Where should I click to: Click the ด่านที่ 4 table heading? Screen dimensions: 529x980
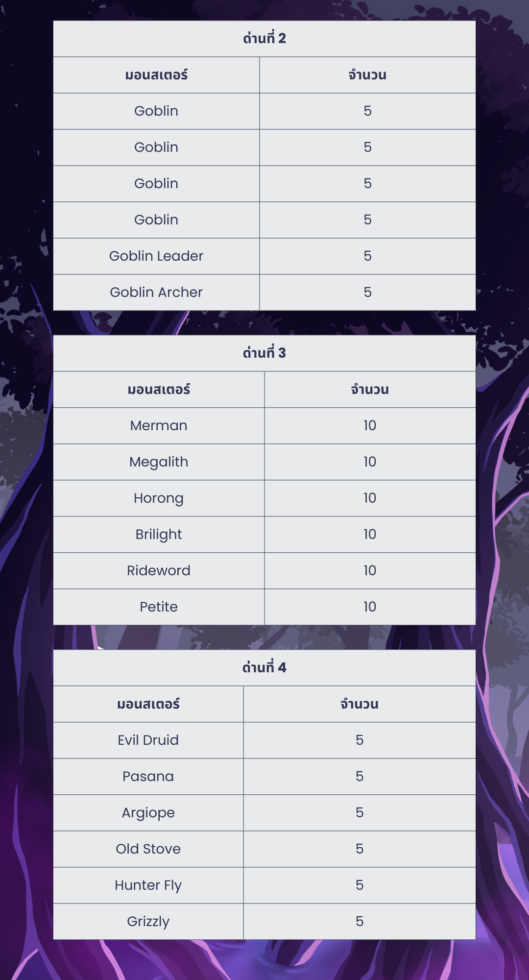point(264,668)
